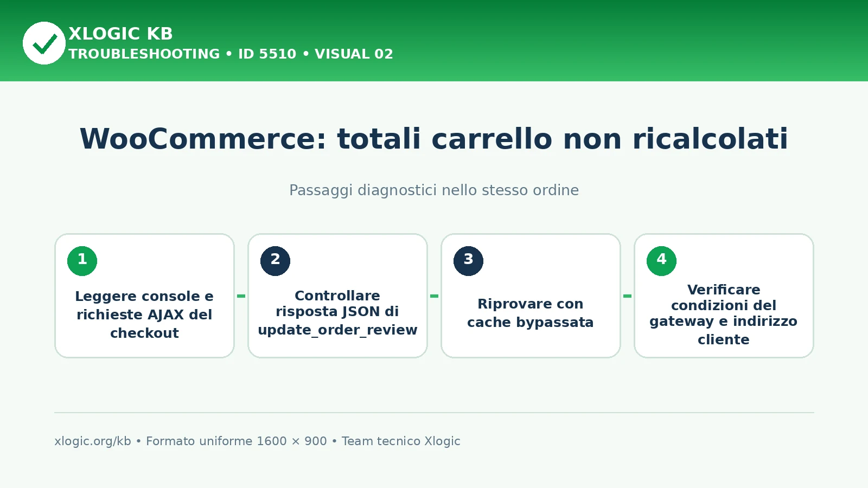
Task: Click the TROUBLESHOOTING ID 5510 subtitle line
Action: pos(231,54)
